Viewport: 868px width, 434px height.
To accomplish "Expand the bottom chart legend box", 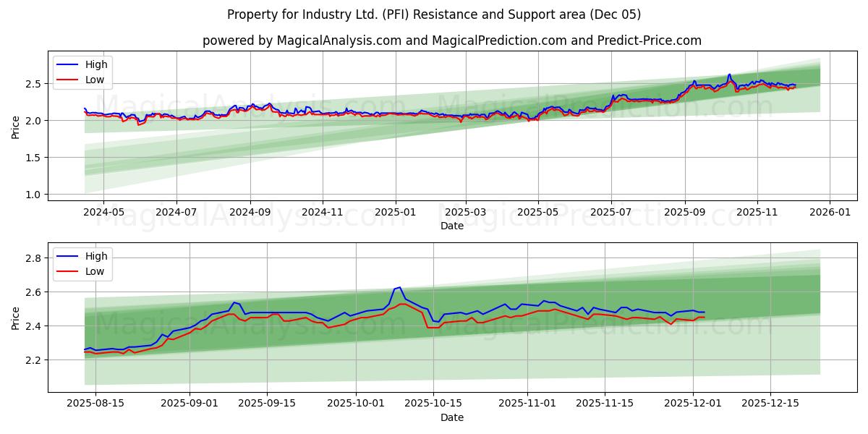I will pos(82,263).
